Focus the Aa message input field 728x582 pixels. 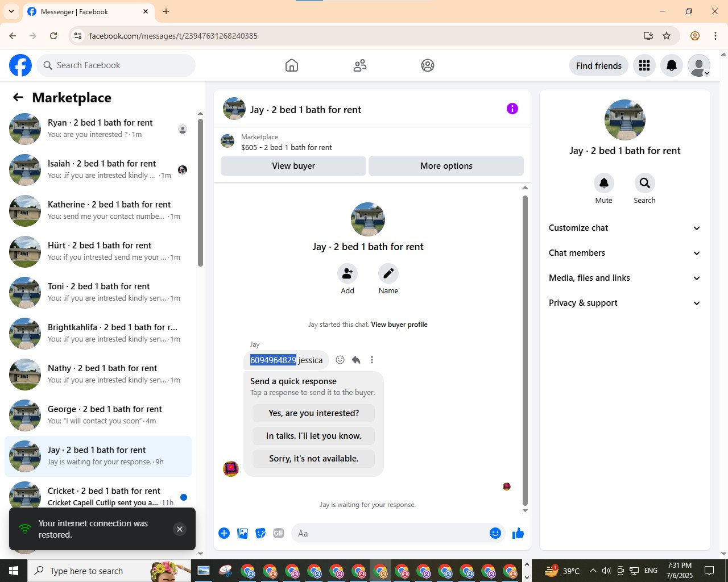click(x=390, y=533)
